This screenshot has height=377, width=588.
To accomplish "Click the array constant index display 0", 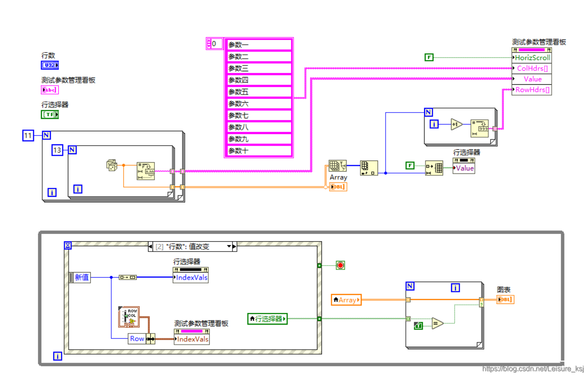I will pos(217,44).
